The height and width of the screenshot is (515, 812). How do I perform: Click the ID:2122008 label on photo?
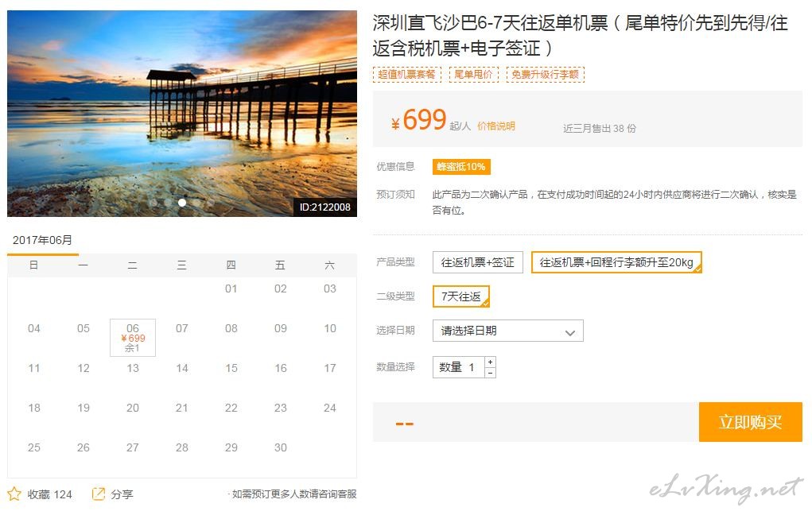pos(324,207)
